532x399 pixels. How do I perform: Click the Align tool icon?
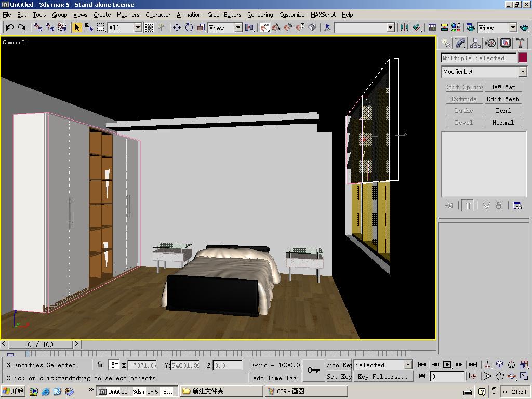tap(417, 28)
